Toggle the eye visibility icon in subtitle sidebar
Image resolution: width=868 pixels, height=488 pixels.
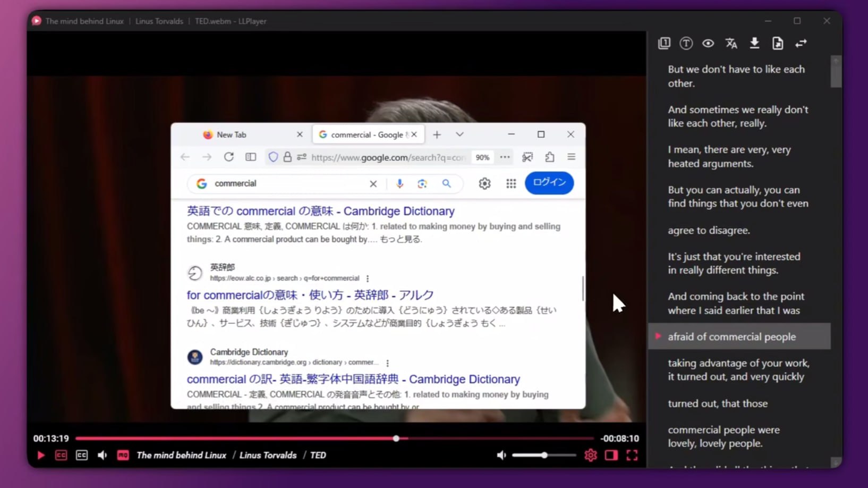[x=708, y=44]
